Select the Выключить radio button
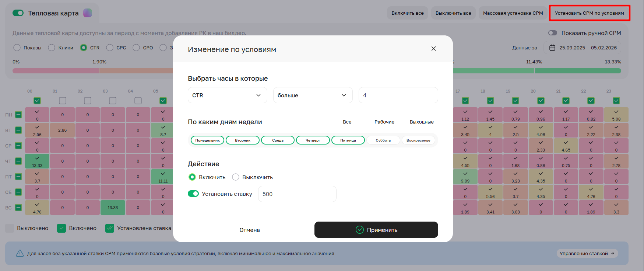The height and width of the screenshot is (271, 644). [x=236, y=177]
